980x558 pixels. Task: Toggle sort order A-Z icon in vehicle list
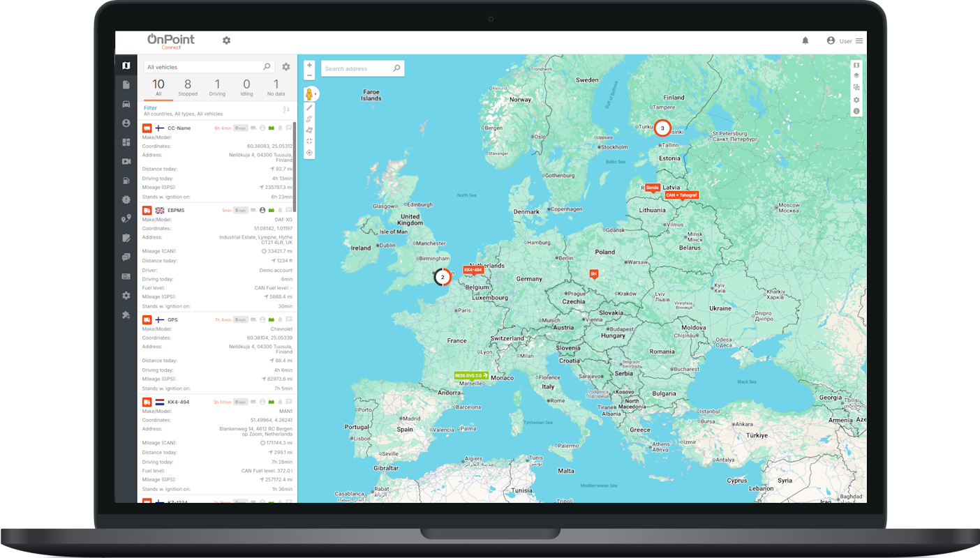pyautogui.click(x=285, y=110)
